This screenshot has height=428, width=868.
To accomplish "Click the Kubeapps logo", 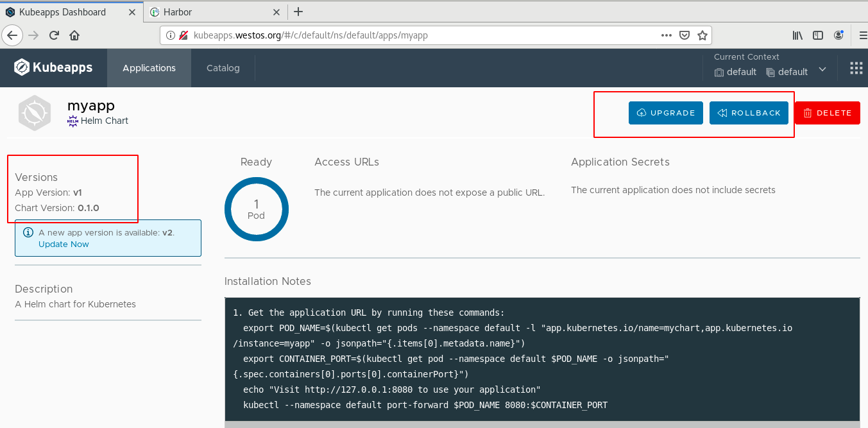I will click(x=53, y=67).
